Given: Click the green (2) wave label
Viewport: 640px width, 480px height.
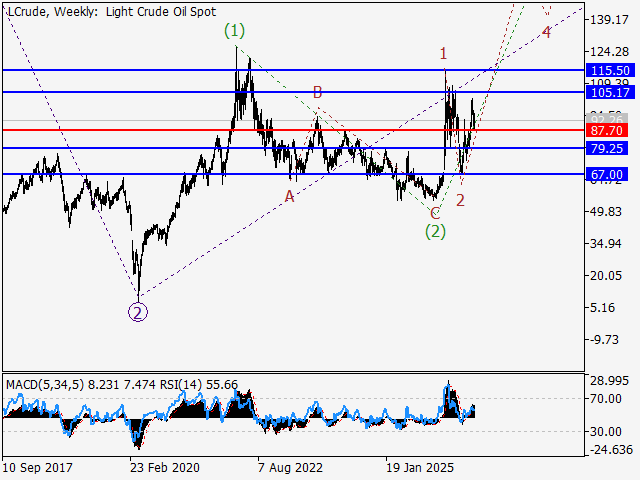Looking at the screenshot, I should (435, 231).
